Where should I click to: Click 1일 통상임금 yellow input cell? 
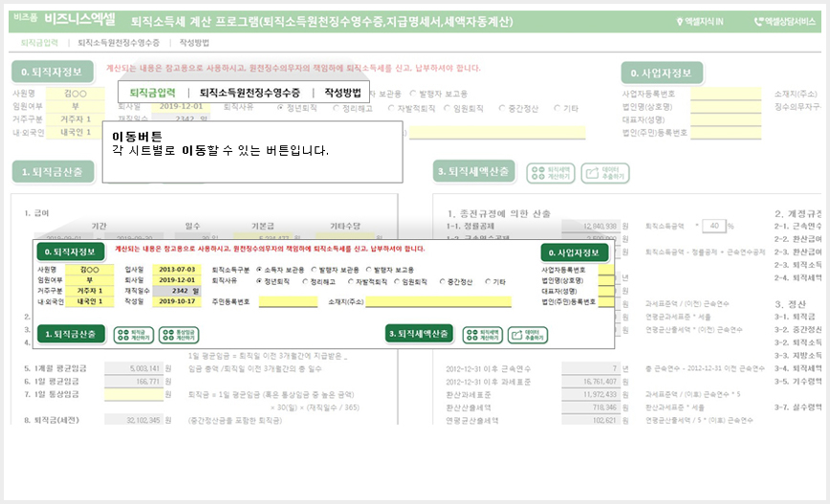click(x=134, y=394)
